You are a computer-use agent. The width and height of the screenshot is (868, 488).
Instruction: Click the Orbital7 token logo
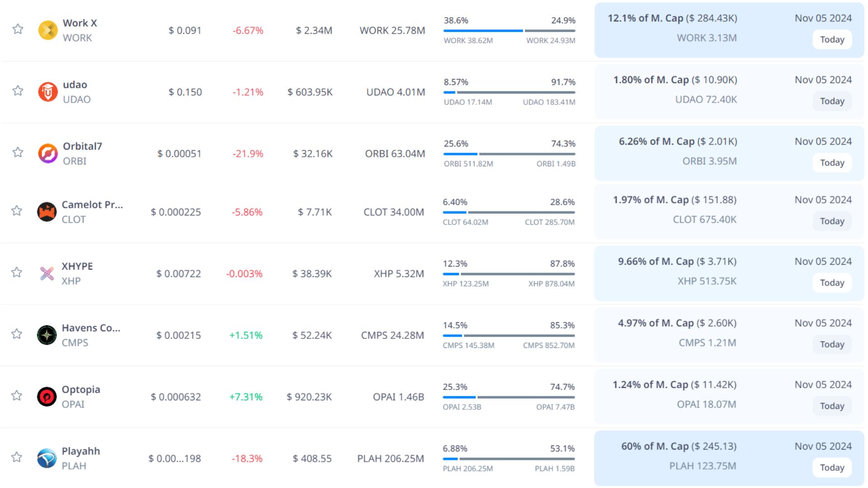click(x=47, y=154)
